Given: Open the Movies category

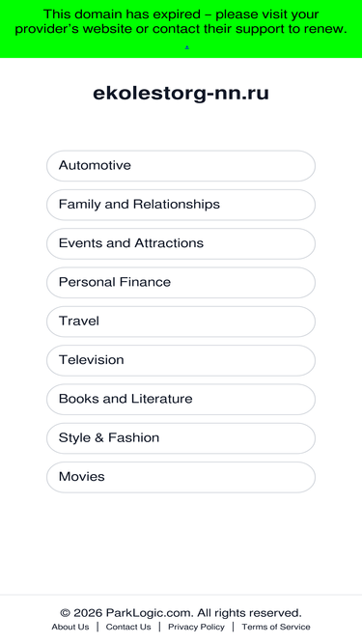Looking at the screenshot, I should point(181,477).
